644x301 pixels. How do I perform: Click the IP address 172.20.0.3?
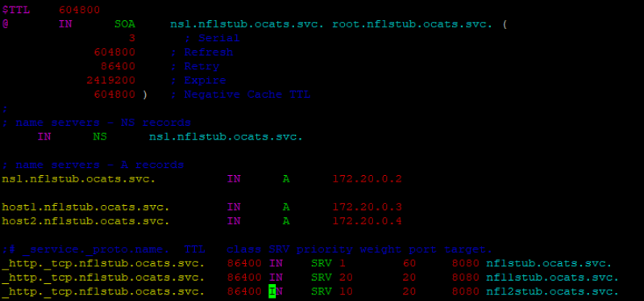tap(367, 207)
